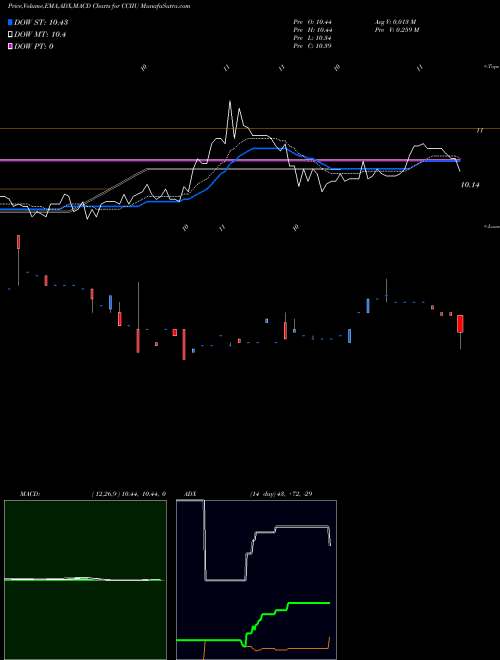Select the 'DOW PT: 0' legend text
Image resolution: width=500 pixels, height=660 pixels.
tap(33, 46)
